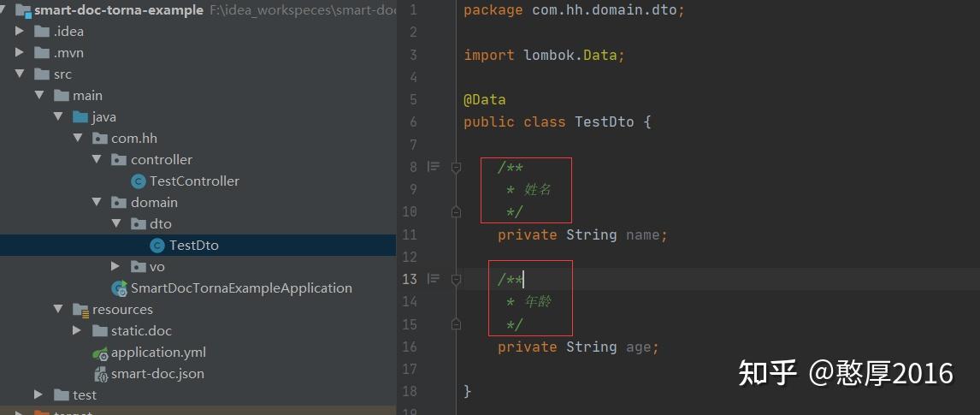The image size is (980, 415).
Task: Click the TestController class icon
Action: [x=138, y=181]
